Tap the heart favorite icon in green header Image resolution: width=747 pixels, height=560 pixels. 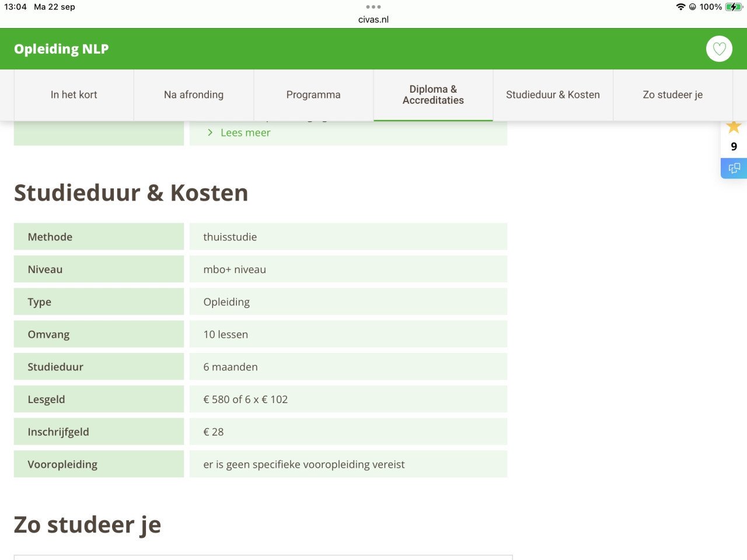click(x=719, y=49)
